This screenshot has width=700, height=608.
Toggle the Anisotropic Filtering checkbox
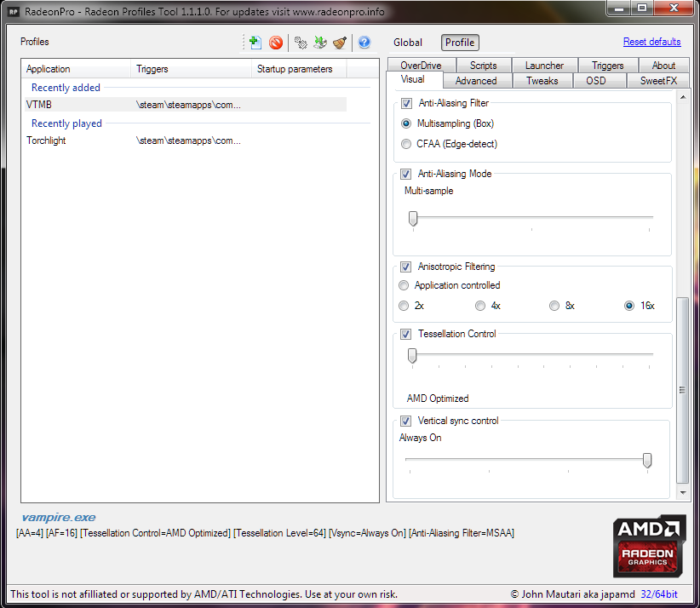coord(405,267)
